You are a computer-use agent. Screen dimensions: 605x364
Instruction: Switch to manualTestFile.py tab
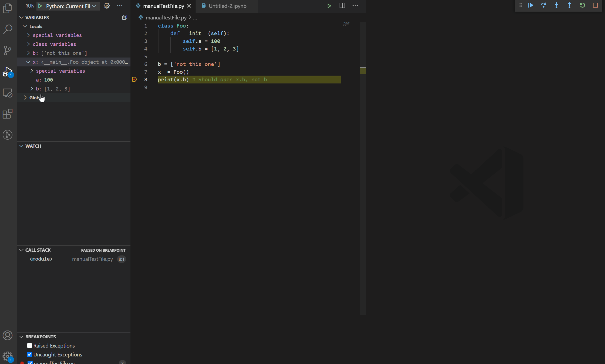coord(164,6)
